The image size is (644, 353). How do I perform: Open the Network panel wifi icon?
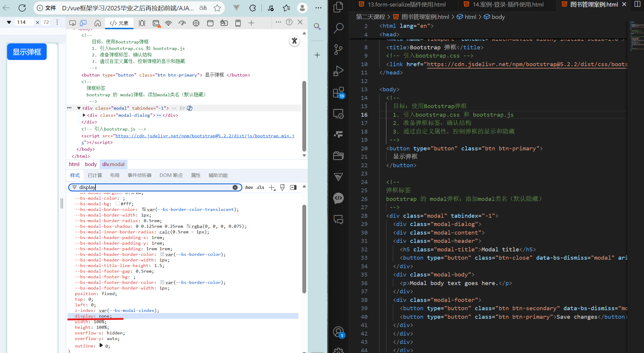(168, 23)
